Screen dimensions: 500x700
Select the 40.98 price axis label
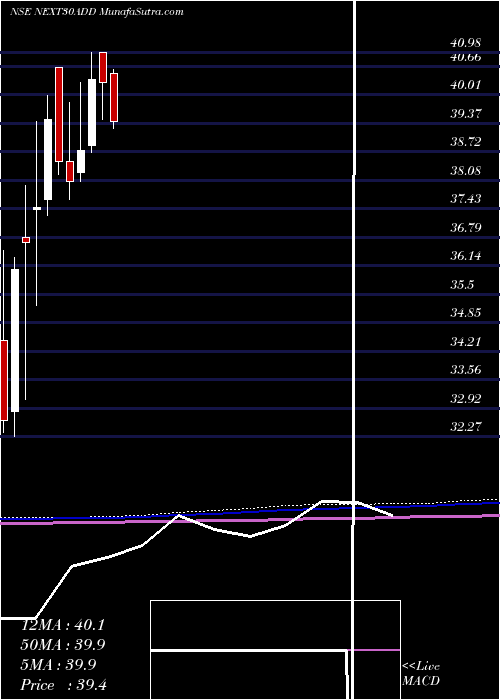pos(466,43)
